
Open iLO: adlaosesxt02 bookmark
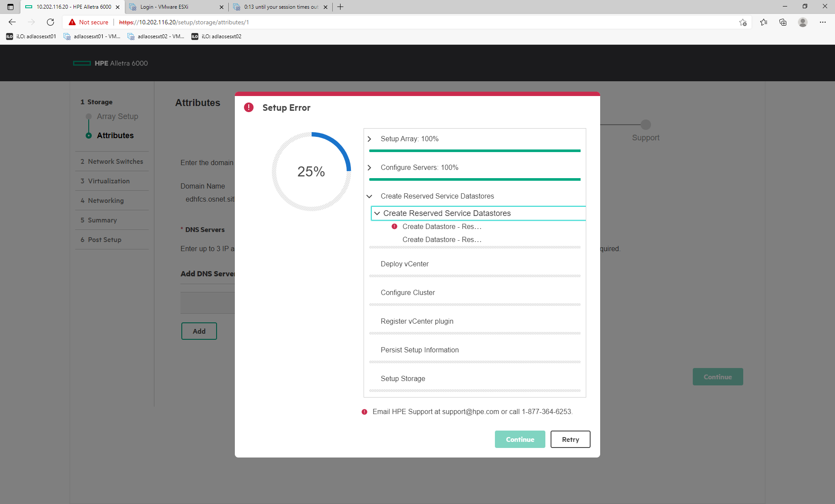[216, 36]
